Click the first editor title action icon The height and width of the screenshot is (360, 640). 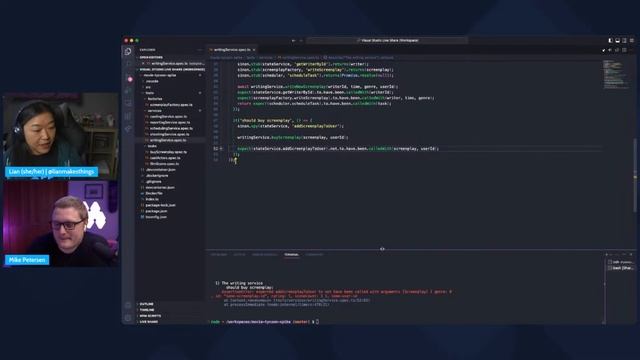604,50
